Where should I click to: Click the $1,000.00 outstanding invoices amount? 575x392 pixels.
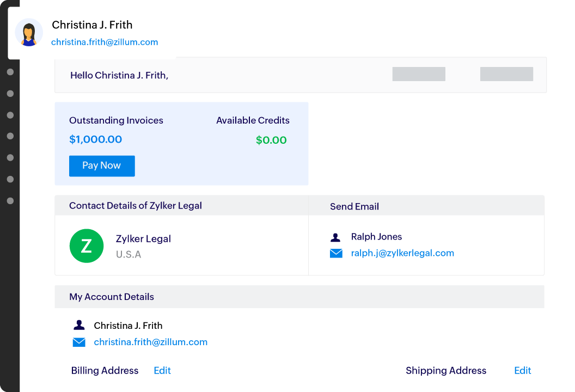point(96,139)
